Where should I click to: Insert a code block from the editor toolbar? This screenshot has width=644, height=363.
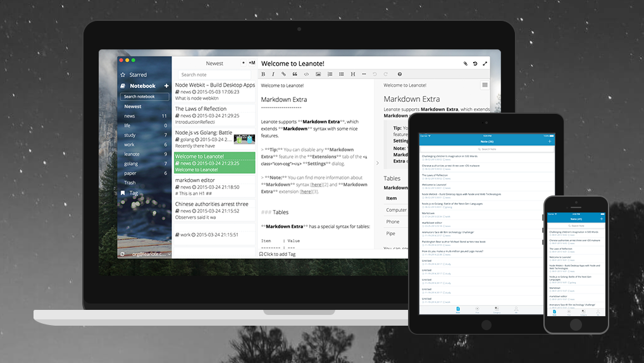(306, 75)
